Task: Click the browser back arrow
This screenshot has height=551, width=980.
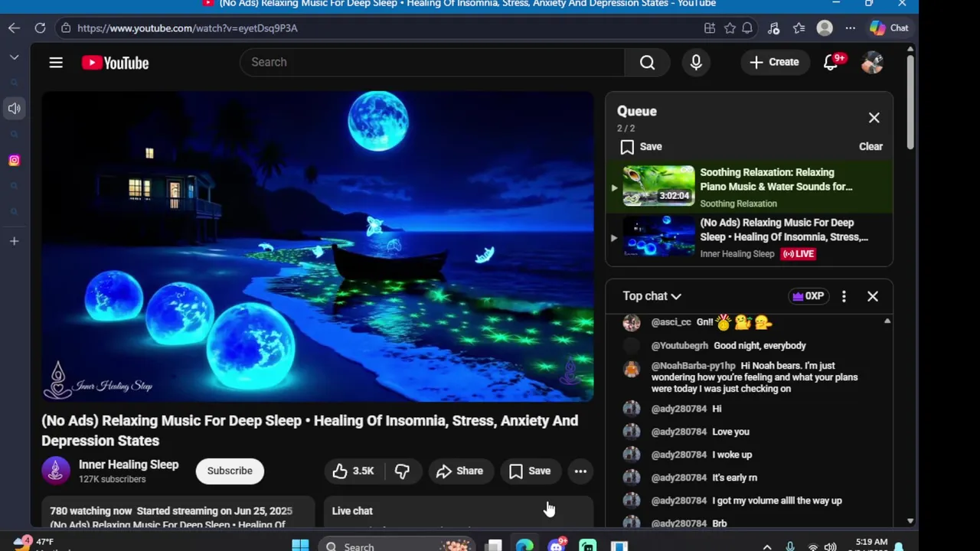Action: tap(15, 28)
